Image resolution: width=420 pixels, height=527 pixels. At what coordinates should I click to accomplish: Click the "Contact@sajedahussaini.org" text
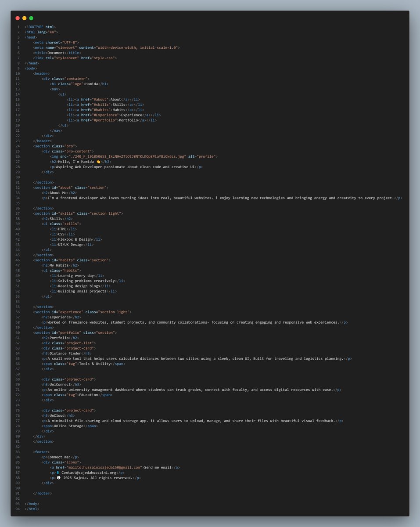click(x=89, y=473)
